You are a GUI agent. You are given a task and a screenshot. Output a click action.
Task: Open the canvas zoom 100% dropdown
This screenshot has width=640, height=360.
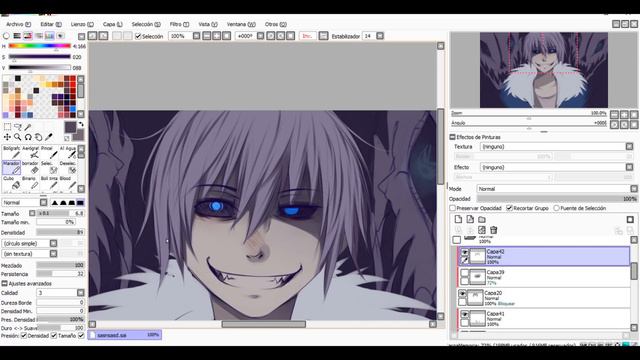[184, 36]
